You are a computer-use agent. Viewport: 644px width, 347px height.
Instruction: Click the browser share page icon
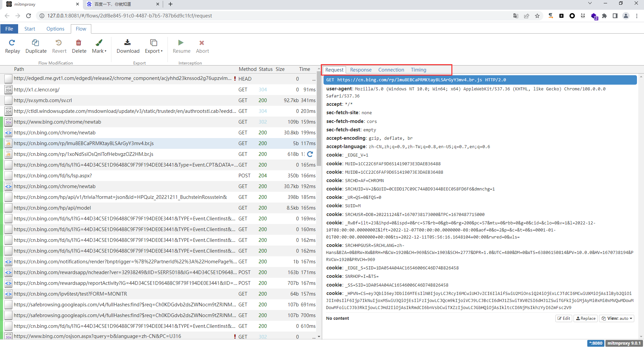[527, 16]
